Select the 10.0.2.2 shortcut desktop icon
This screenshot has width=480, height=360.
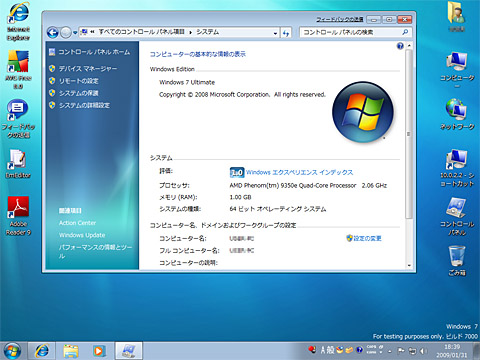(x=457, y=168)
